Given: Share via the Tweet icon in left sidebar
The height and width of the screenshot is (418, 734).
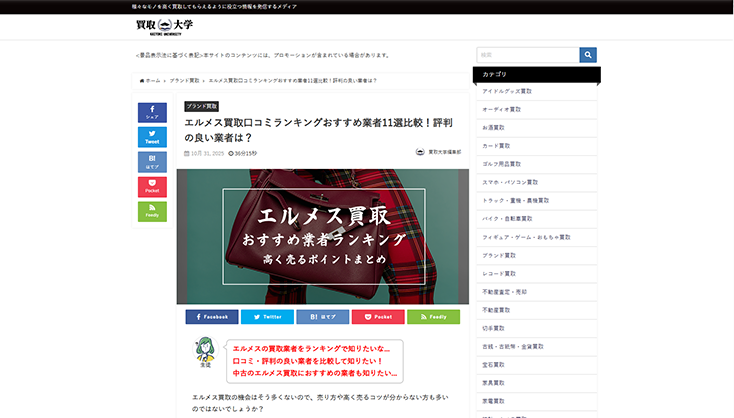Looking at the screenshot, I should (152, 137).
